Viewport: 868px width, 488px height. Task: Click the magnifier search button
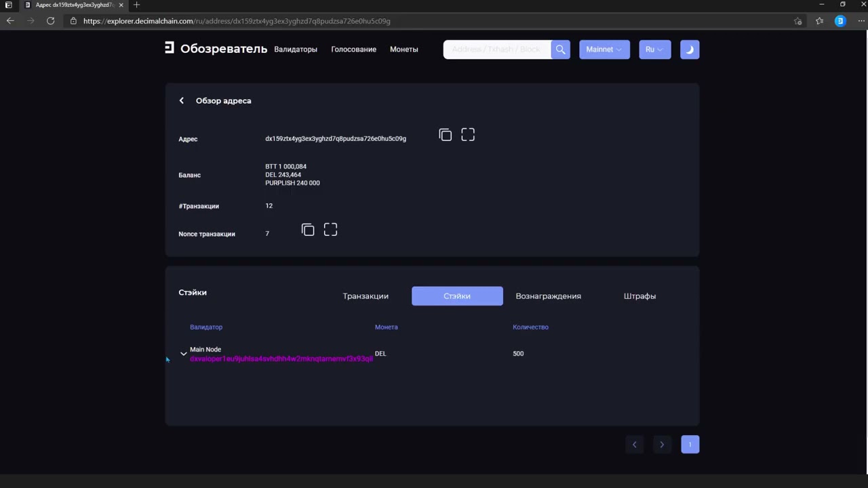tap(560, 49)
